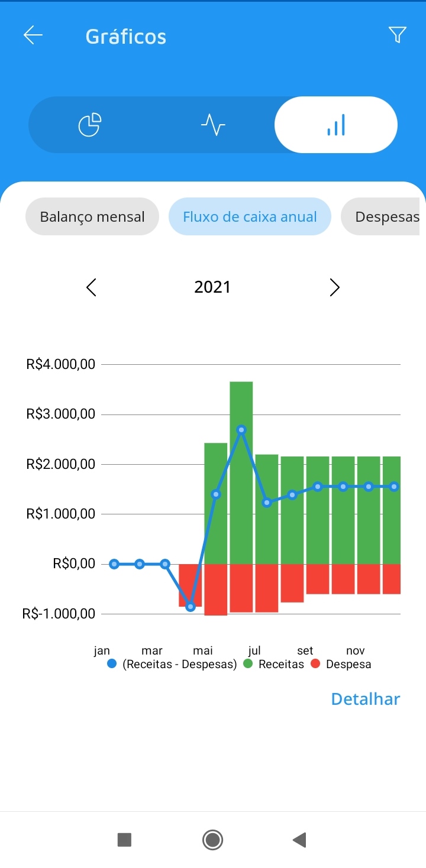The width and height of the screenshot is (426, 868).
Task: Tap the back arrow icon
Action: (33, 35)
